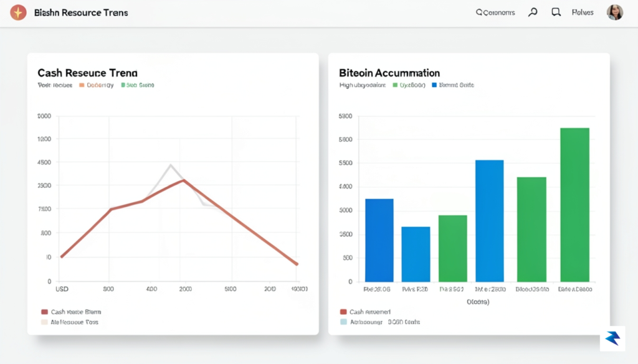This screenshot has height=364, width=638.
Task: Click the Polves header link
Action: coord(583,12)
